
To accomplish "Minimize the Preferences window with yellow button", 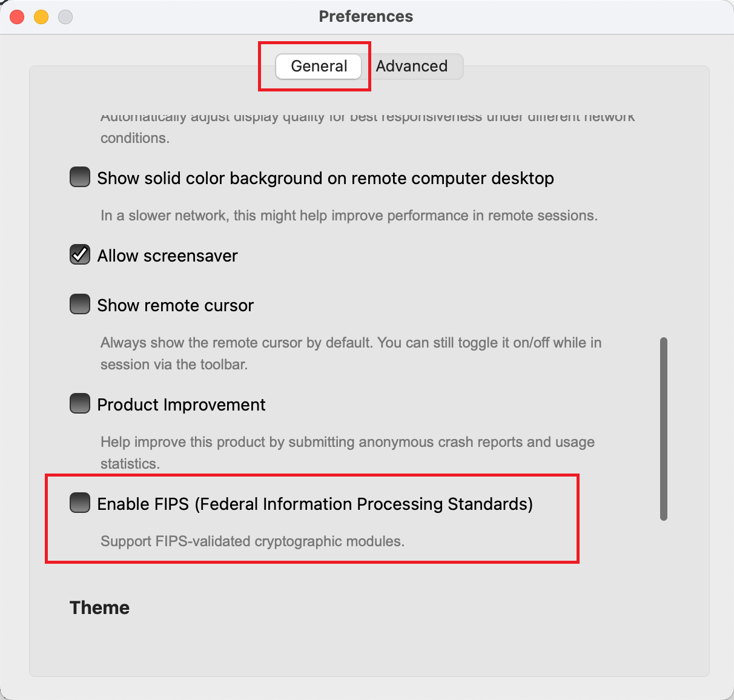I will [41, 17].
